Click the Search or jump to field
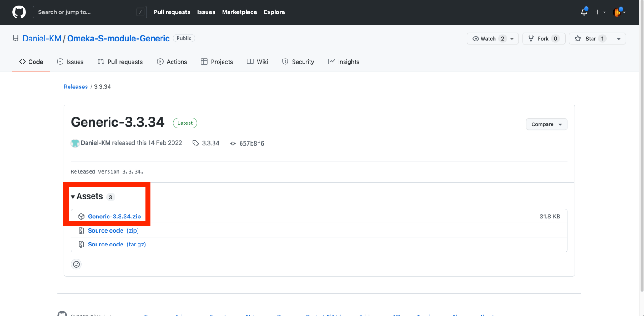This screenshot has height=316, width=644. 90,12
